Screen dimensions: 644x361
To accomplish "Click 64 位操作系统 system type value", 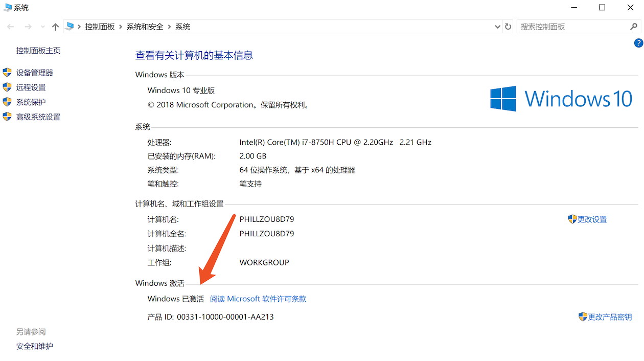I will coord(297,170).
